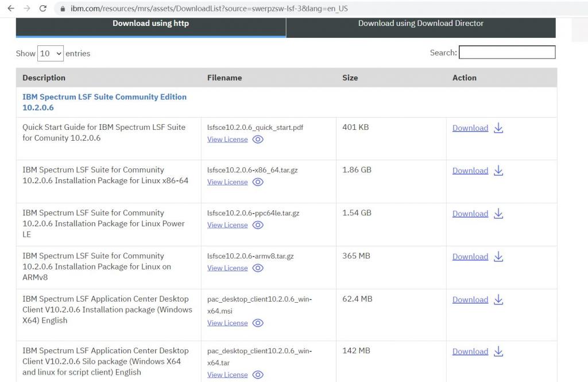Open IBM Spectrum LSF Suite Community Edition heading

(x=105, y=102)
